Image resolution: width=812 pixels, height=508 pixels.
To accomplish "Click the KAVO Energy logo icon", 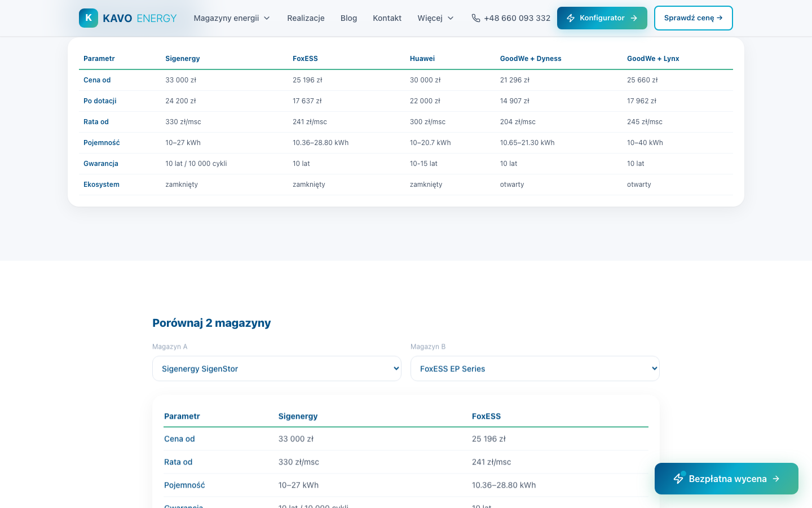I will click(x=89, y=18).
